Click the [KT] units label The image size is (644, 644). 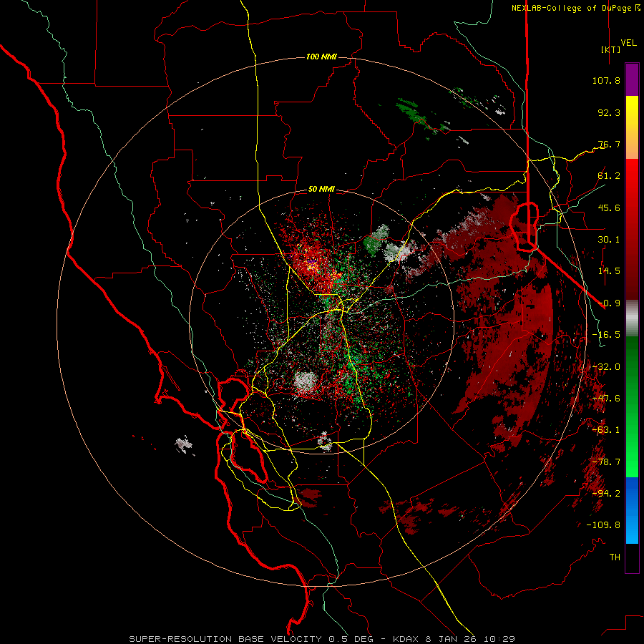tap(611, 49)
